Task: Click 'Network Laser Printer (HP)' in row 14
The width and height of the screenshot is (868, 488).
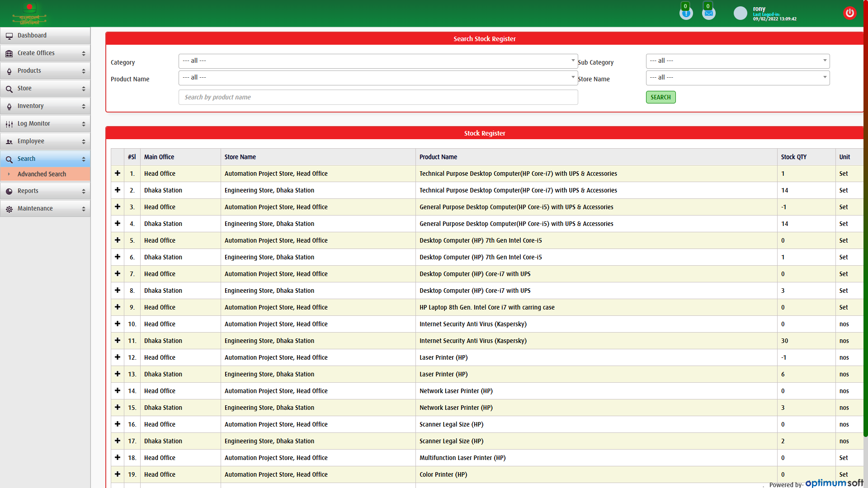Action: pyautogui.click(x=456, y=391)
